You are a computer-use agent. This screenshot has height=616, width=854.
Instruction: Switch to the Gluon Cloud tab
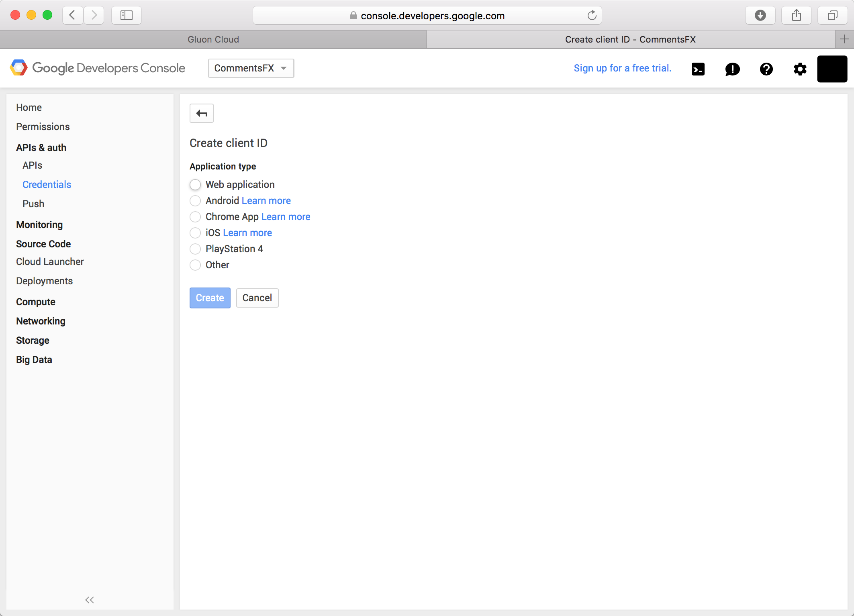click(213, 39)
